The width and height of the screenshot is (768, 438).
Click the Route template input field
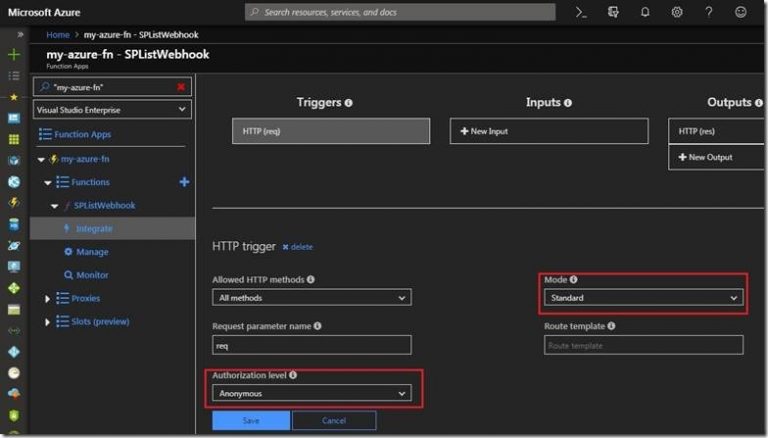644,345
